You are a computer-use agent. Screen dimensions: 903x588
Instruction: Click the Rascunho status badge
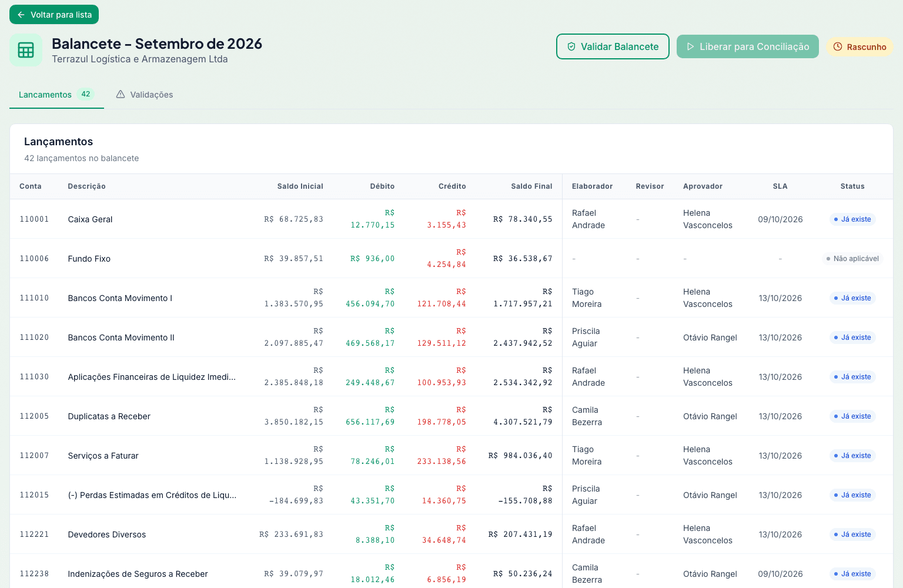click(x=860, y=46)
